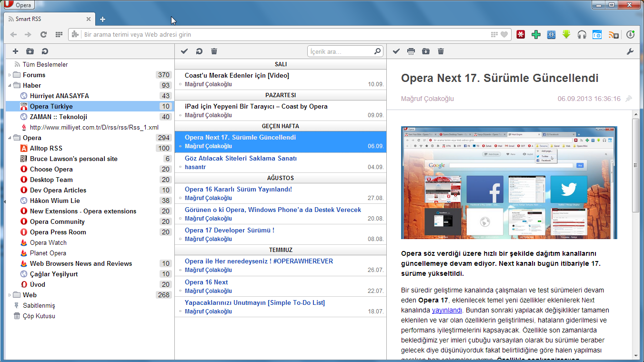Click the search magnifier in content search
The image size is (644, 362).
tap(377, 51)
